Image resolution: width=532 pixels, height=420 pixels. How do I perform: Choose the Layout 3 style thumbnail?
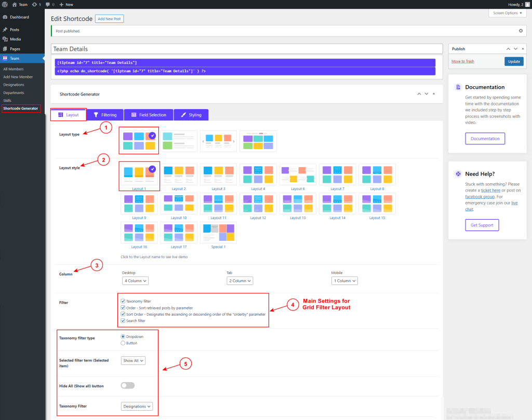219,174
